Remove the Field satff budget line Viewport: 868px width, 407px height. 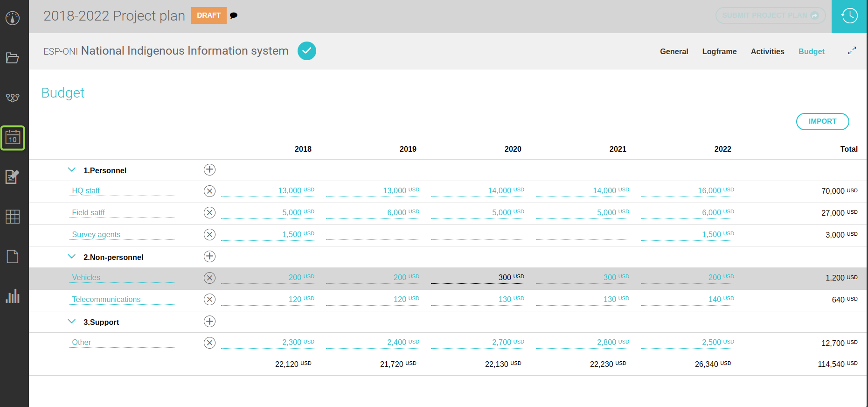(x=210, y=213)
